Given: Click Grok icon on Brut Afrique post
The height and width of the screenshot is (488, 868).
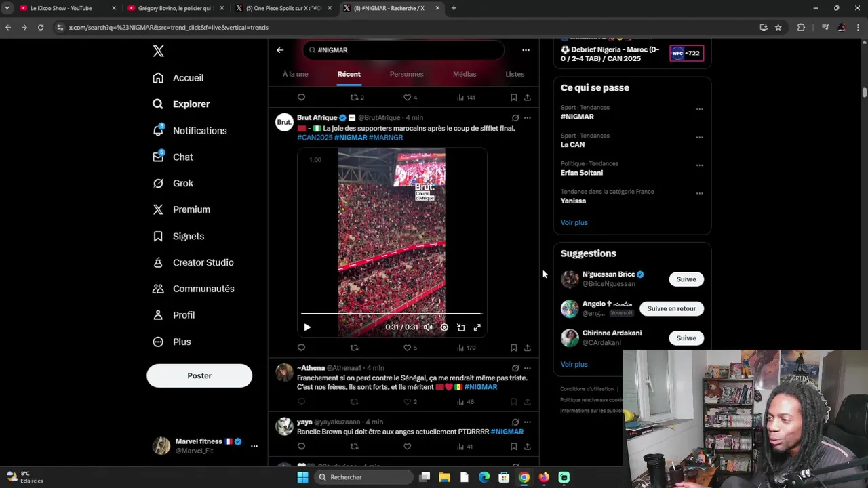Looking at the screenshot, I should coord(515,118).
